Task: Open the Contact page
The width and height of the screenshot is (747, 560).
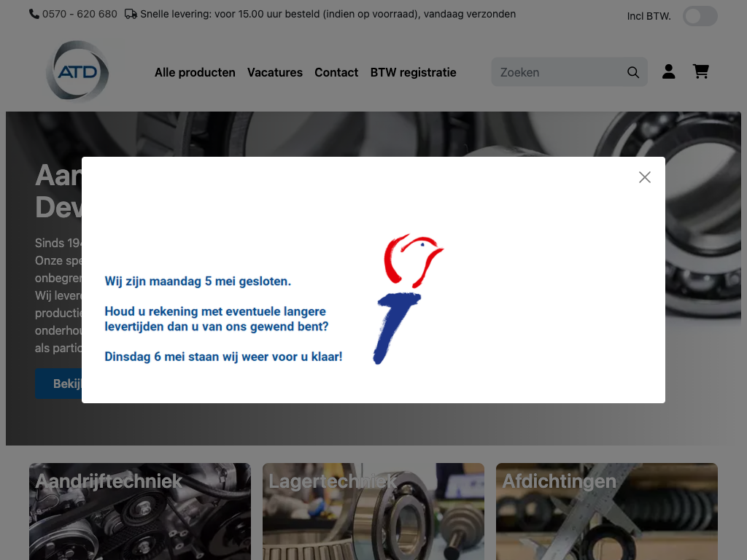Action: (x=336, y=72)
